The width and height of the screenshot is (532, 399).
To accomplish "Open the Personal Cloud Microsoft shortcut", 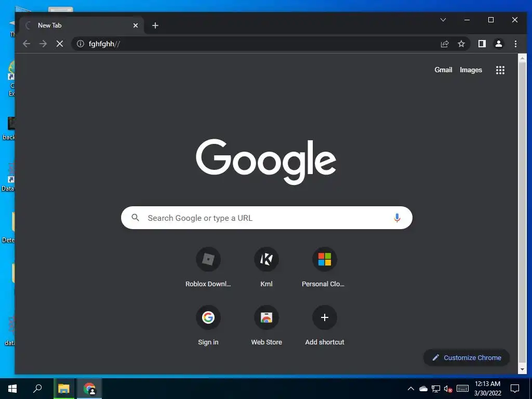I will (x=324, y=267).
